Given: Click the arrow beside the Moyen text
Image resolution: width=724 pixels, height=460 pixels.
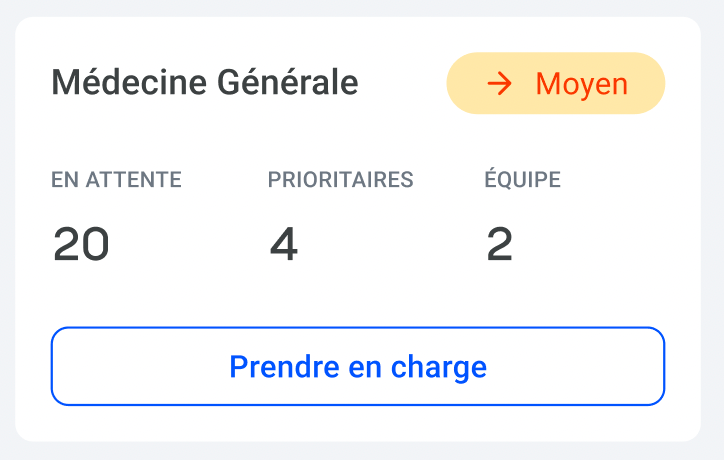Looking at the screenshot, I should pyautogui.click(x=499, y=83).
